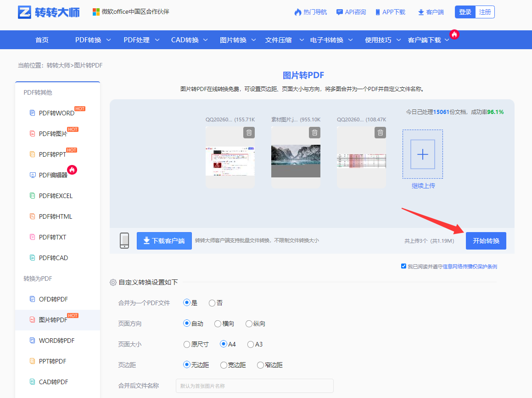This screenshot has height=398, width=532.
Task: Toggle the 信息网络传播权保护条例 agreement checkbox
Action: (403, 266)
